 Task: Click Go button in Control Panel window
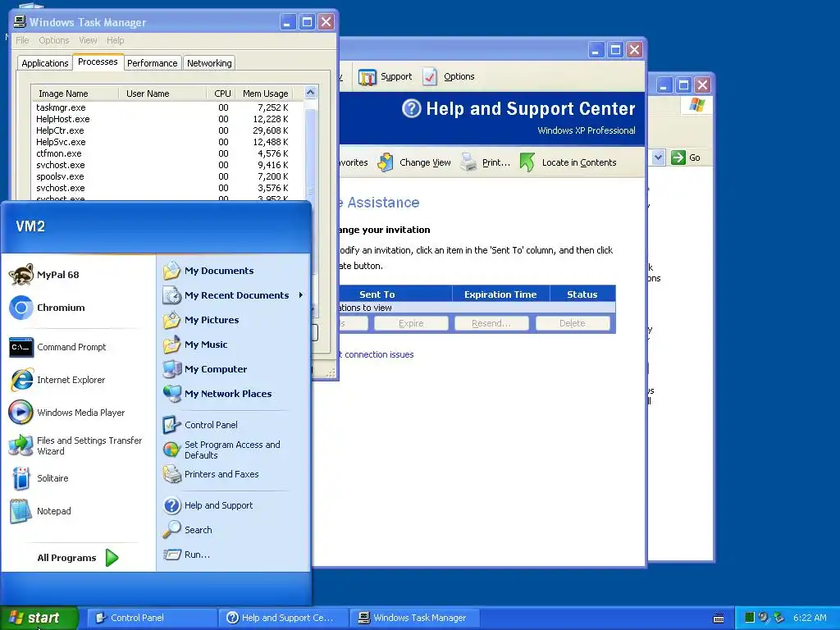pos(687,157)
